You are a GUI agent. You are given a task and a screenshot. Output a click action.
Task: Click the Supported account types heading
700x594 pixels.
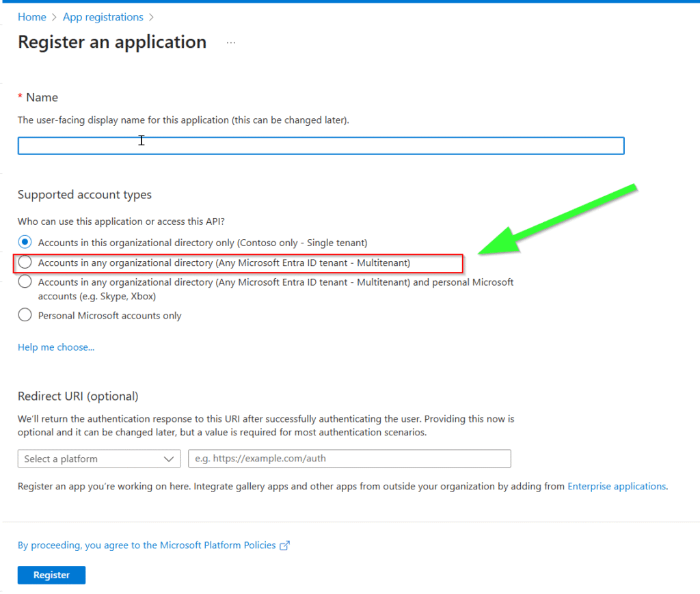(x=85, y=195)
